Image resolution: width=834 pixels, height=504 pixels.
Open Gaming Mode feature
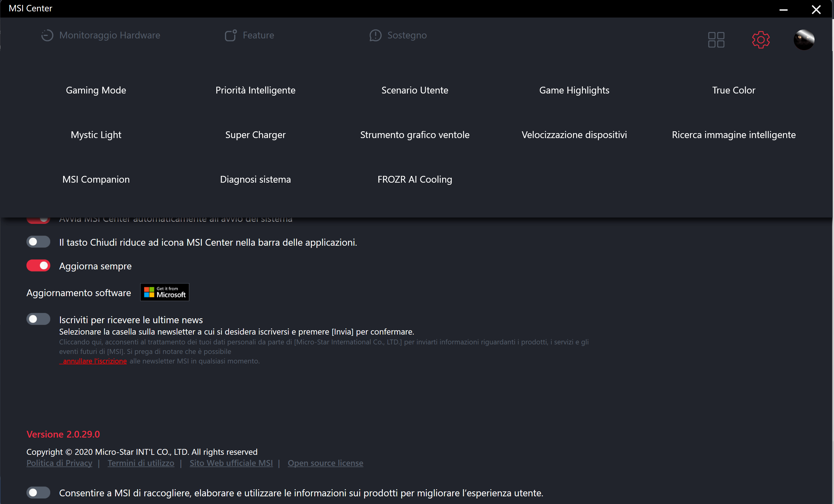[96, 90]
